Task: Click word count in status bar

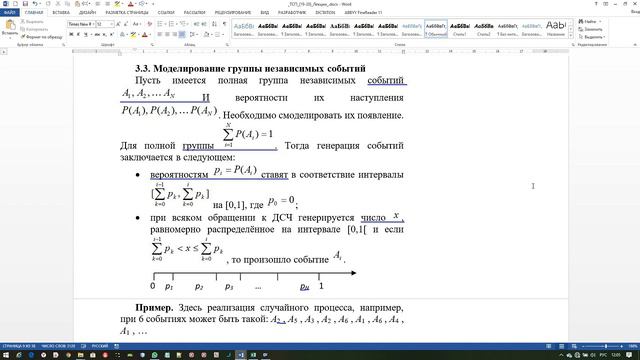Action: point(58,346)
